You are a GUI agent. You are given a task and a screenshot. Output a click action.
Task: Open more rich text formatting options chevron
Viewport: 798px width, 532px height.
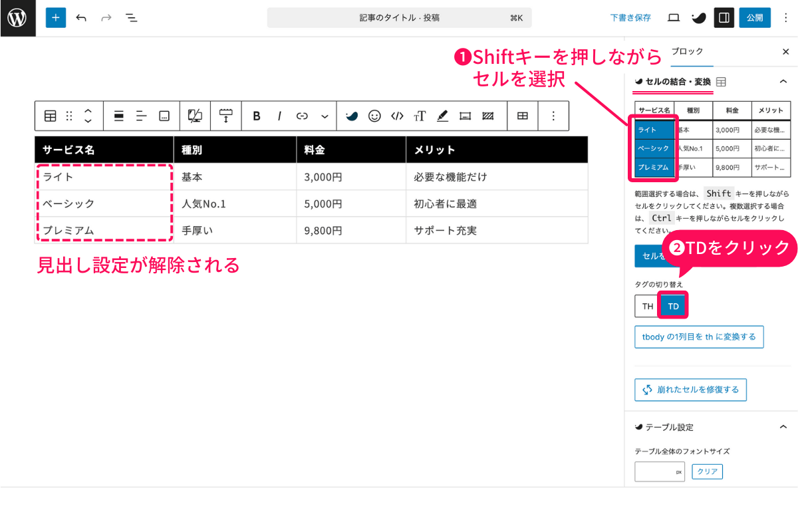pos(325,116)
